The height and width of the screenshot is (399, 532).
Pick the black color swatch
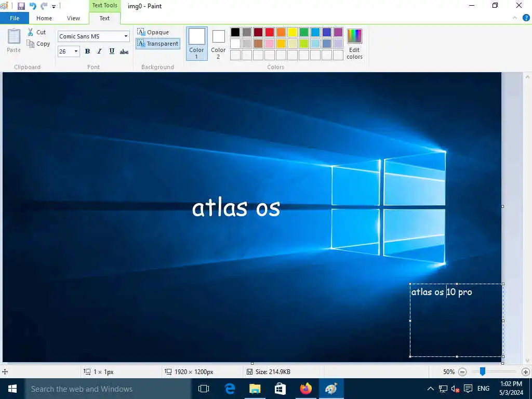click(x=235, y=32)
